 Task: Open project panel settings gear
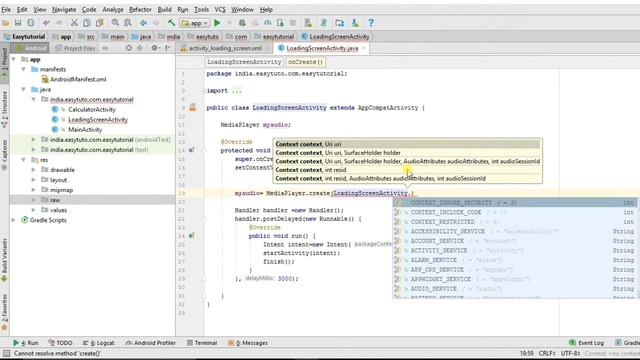[155, 48]
